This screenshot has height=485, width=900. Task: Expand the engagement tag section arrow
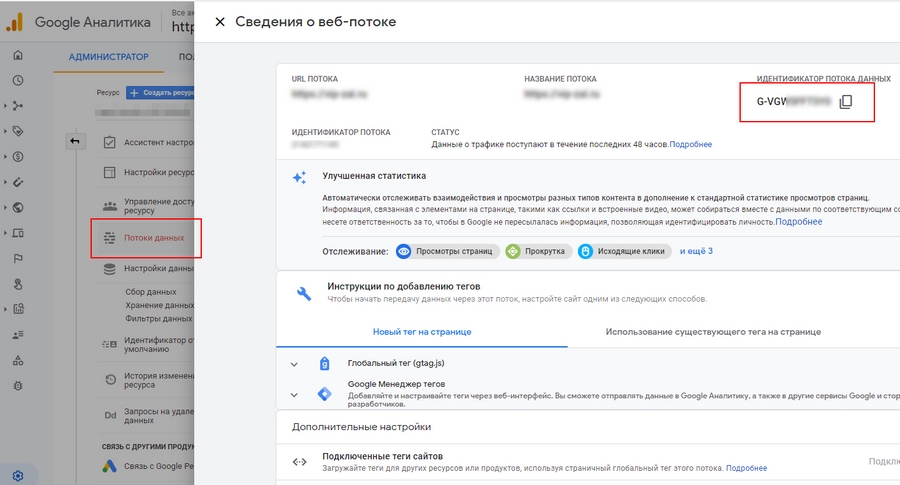[x=5, y=131]
